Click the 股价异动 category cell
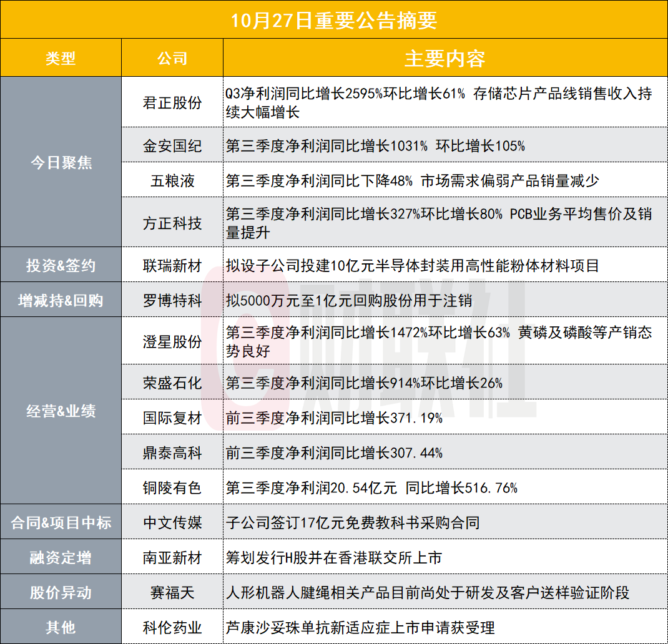The height and width of the screenshot is (644, 668). [x=61, y=592]
